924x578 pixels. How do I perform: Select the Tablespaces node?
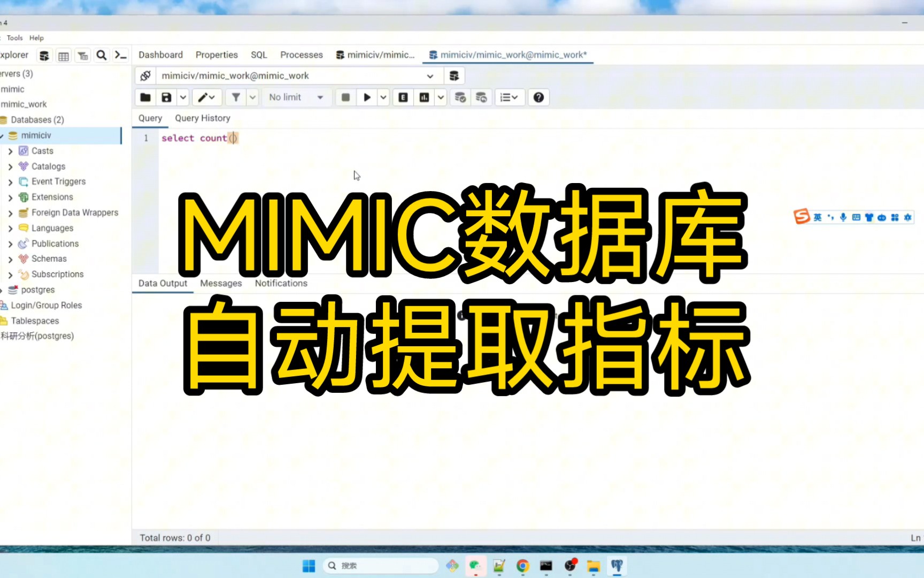(x=35, y=321)
